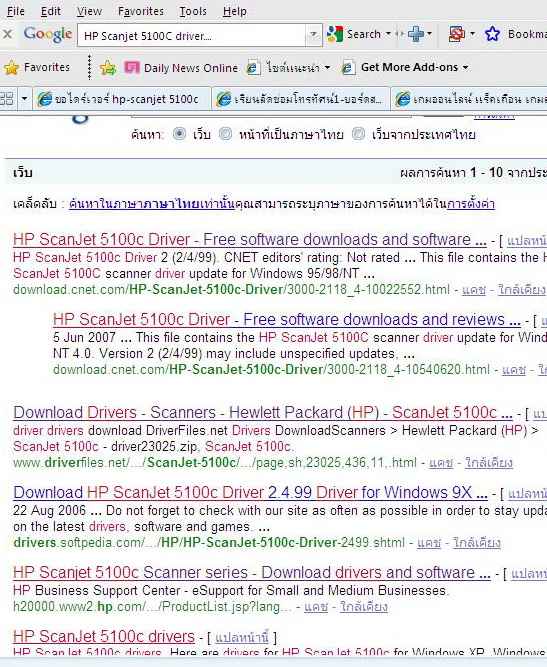
Task: Open first result HP ScanJet 5100c Driver downloads and software
Action: point(250,239)
